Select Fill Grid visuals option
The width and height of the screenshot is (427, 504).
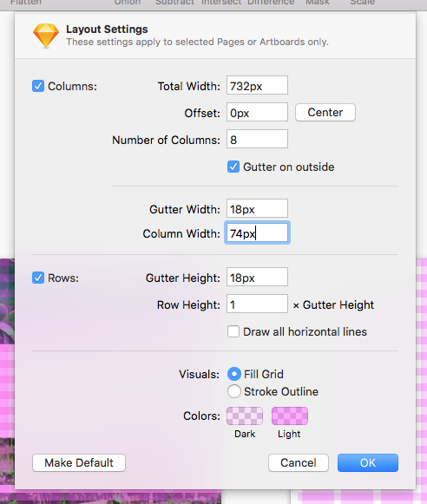click(x=234, y=374)
